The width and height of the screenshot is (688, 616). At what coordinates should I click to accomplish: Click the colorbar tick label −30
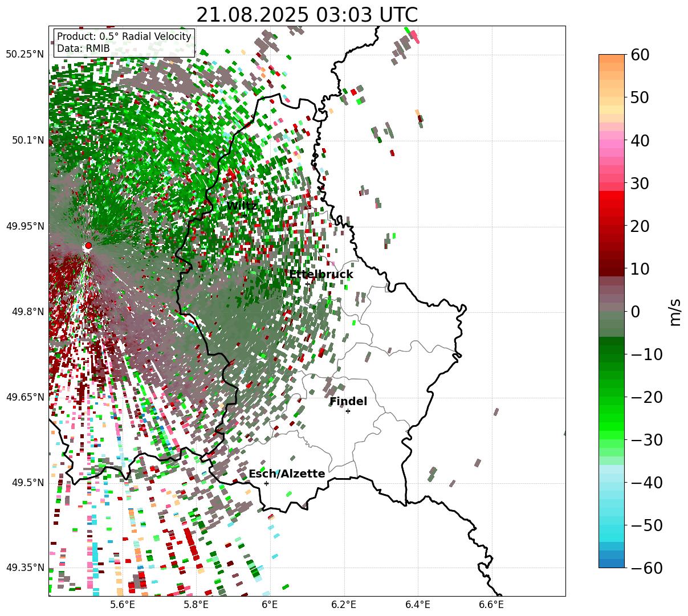pyautogui.click(x=646, y=440)
